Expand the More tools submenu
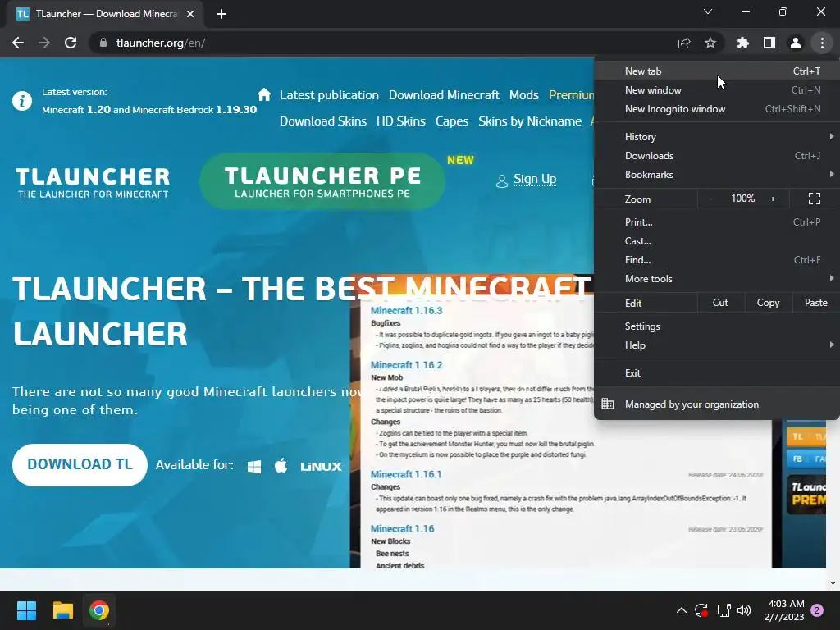This screenshot has width=840, height=630. tap(717, 279)
